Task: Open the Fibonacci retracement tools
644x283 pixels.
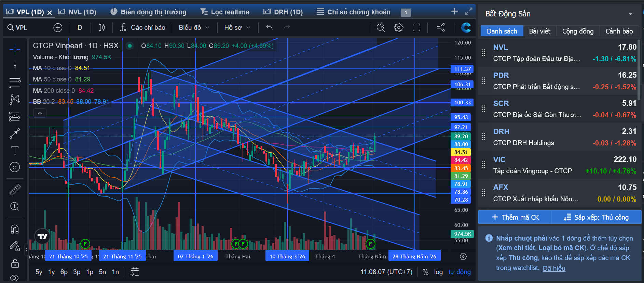Action: click(x=15, y=82)
